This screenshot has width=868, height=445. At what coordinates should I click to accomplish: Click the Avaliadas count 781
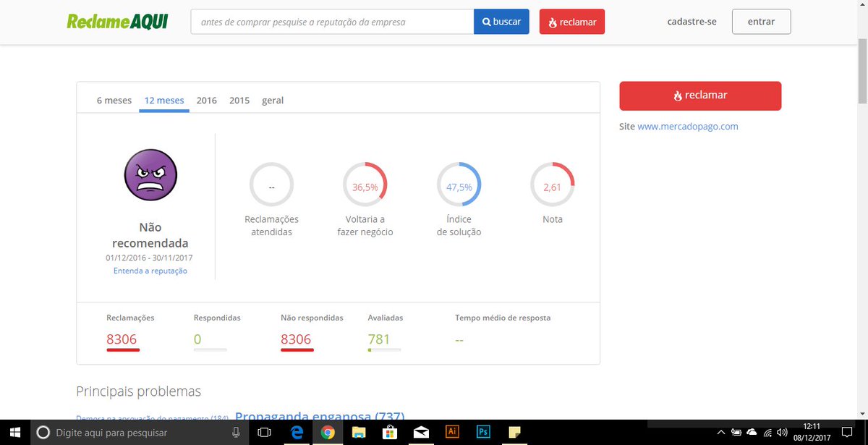pos(379,339)
